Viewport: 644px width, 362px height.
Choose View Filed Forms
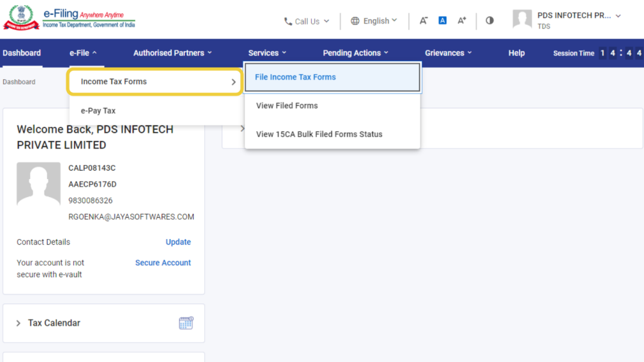(332, 106)
